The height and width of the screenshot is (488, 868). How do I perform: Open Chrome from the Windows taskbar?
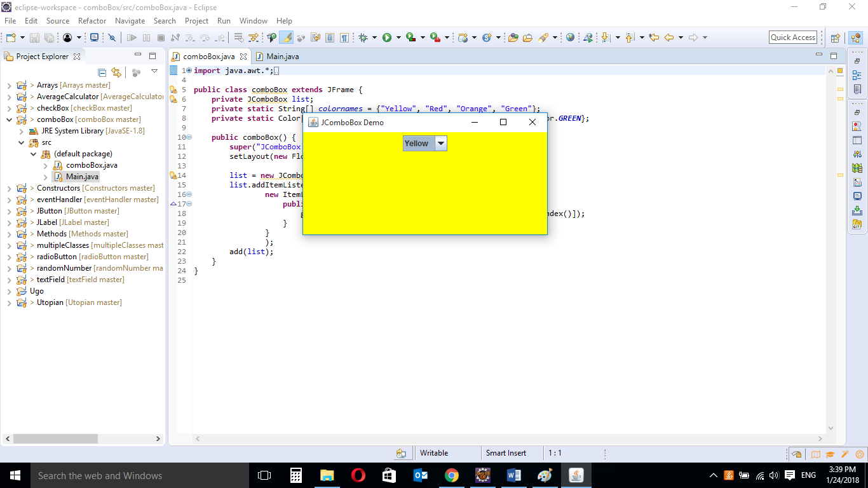tap(451, 475)
